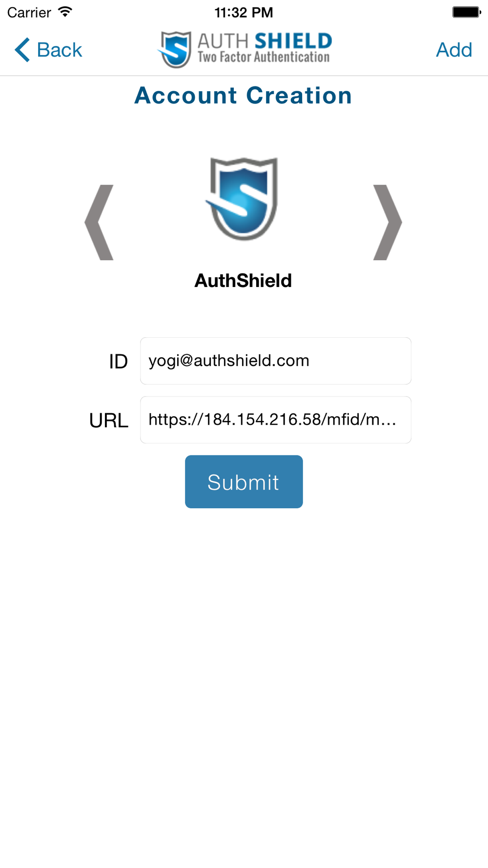Focus the ID field with yogi@authshield.com
Image resolution: width=488 pixels, height=868 pixels.
pos(276,361)
